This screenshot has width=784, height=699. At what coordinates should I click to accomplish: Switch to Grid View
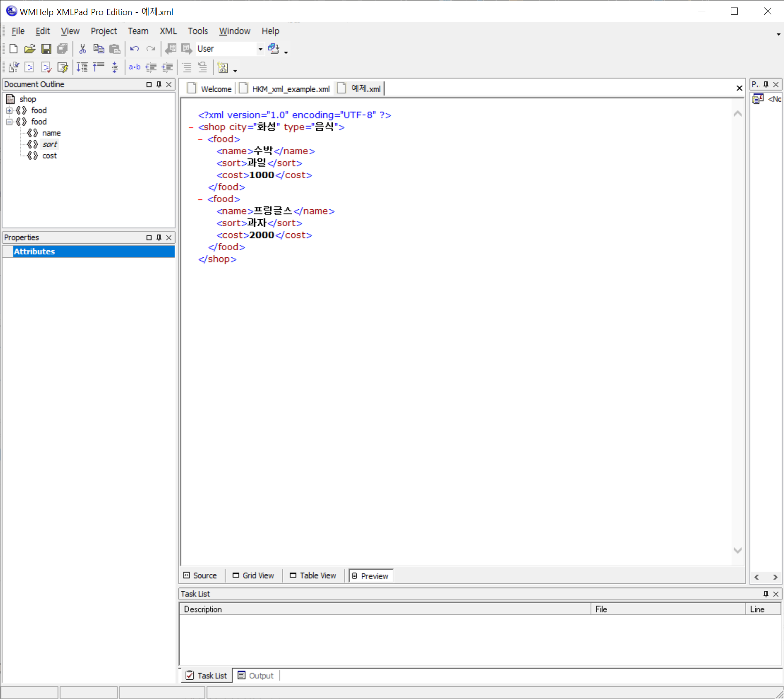coord(253,575)
